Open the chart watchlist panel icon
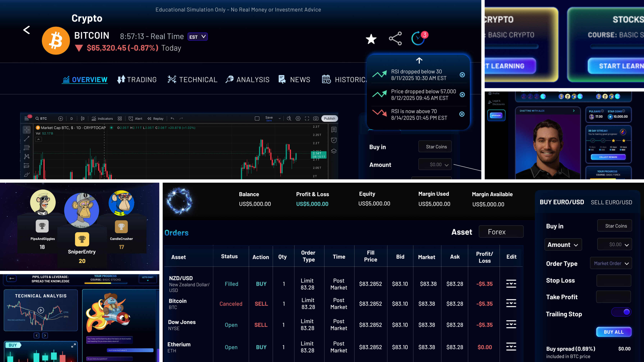This screenshot has width=644, height=362. (x=334, y=130)
